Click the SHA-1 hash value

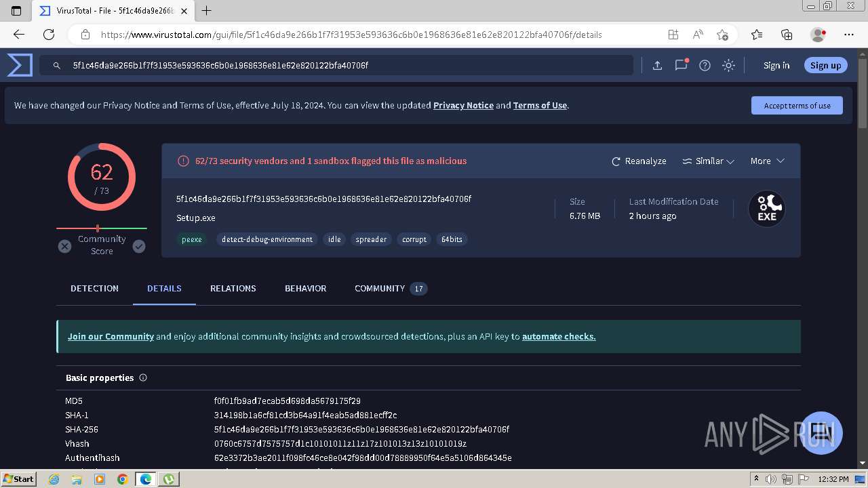click(x=306, y=415)
